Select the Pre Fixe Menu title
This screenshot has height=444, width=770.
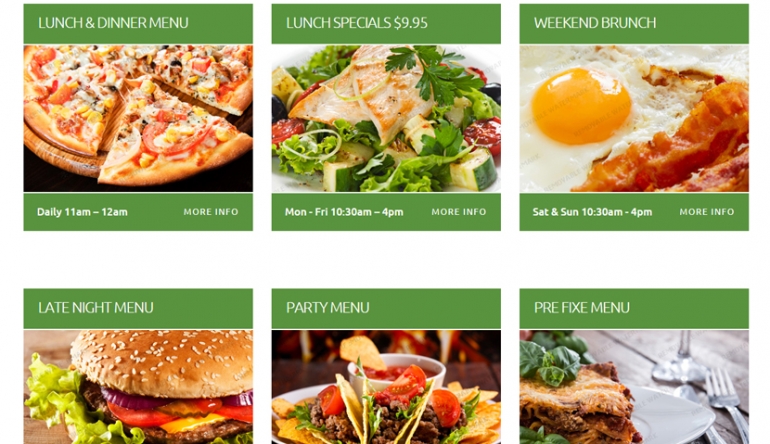(x=581, y=307)
